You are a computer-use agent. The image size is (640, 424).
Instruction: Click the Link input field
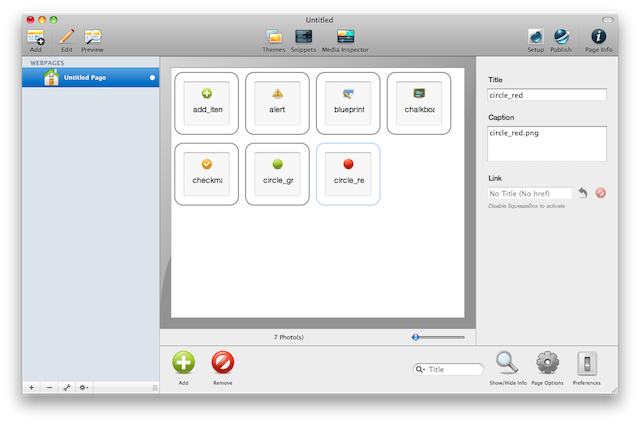(530, 193)
